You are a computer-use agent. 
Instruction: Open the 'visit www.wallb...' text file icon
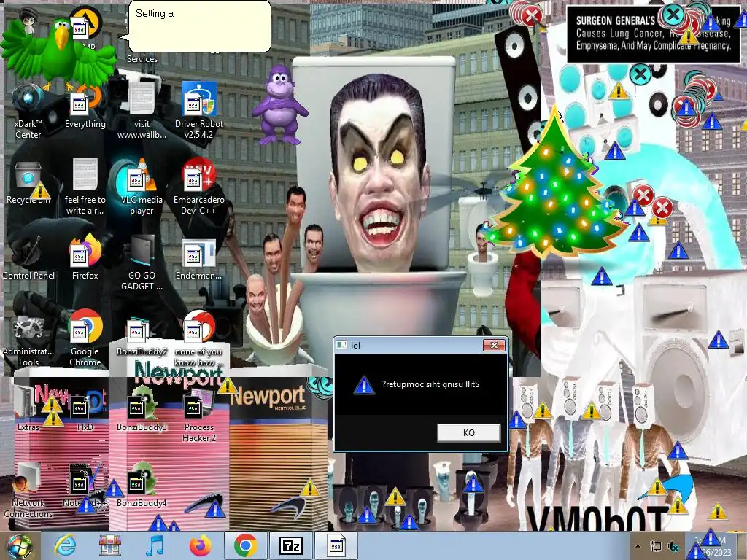tap(142, 111)
